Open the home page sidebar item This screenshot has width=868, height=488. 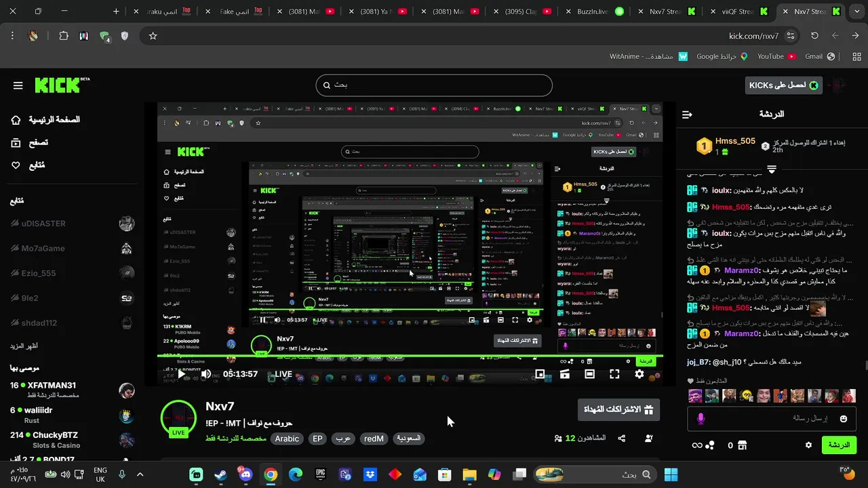click(46, 120)
